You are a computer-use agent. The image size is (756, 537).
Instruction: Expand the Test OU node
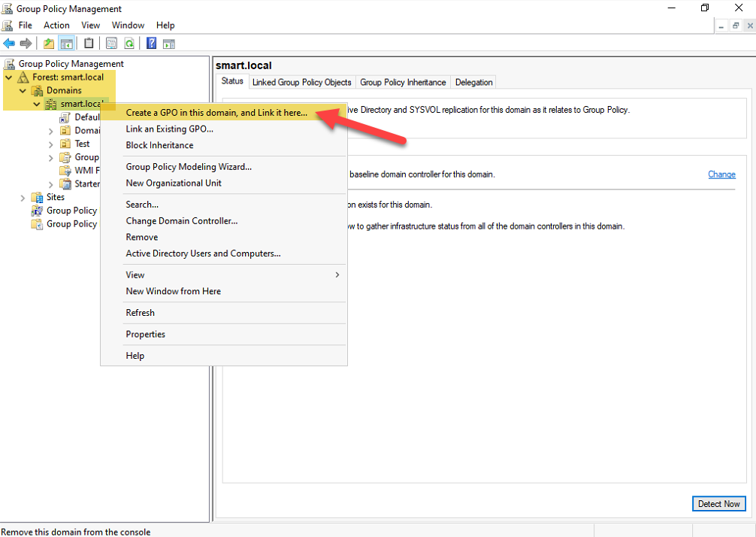[x=50, y=144]
